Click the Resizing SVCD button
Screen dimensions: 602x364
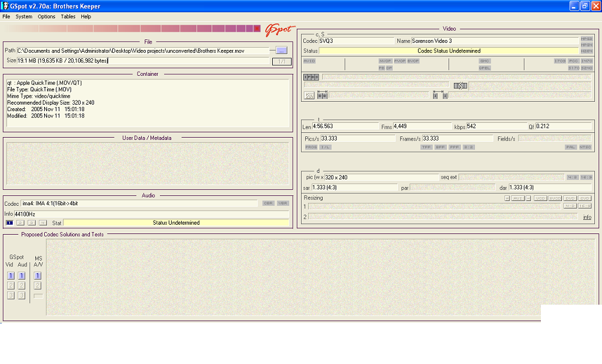(555, 198)
